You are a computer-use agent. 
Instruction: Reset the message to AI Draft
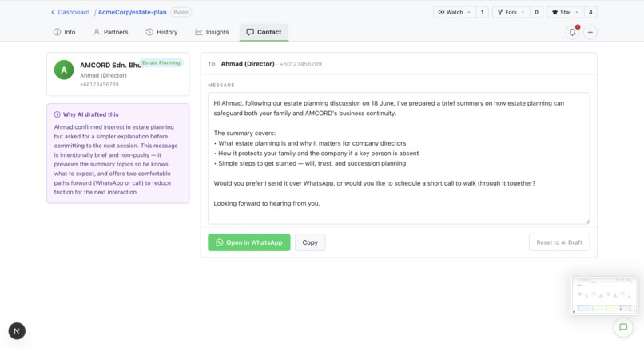pyautogui.click(x=559, y=242)
